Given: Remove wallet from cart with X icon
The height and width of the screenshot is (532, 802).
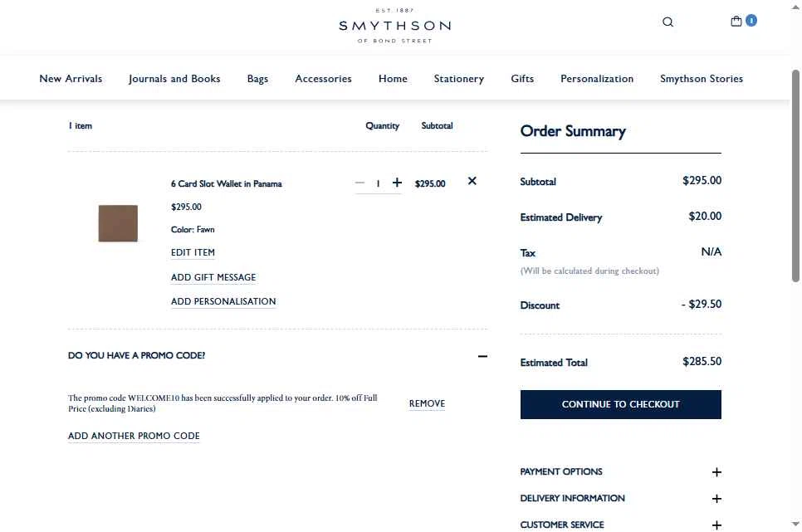Looking at the screenshot, I should tap(472, 181).
